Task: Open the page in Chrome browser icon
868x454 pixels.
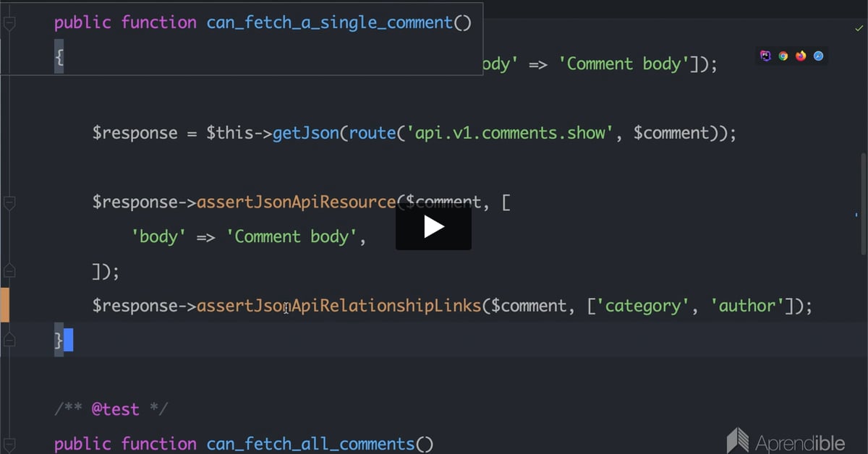Action: pyautogui.click(x=783, y=56)
